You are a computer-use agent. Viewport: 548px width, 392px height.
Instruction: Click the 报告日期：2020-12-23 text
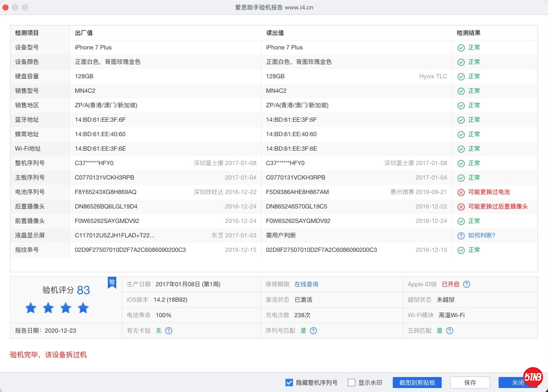(x=45, y=331)
